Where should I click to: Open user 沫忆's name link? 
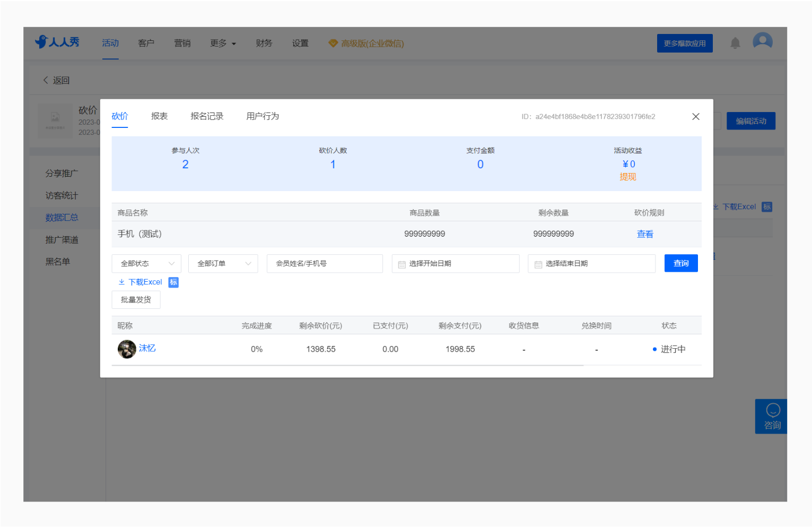[147, 348]
